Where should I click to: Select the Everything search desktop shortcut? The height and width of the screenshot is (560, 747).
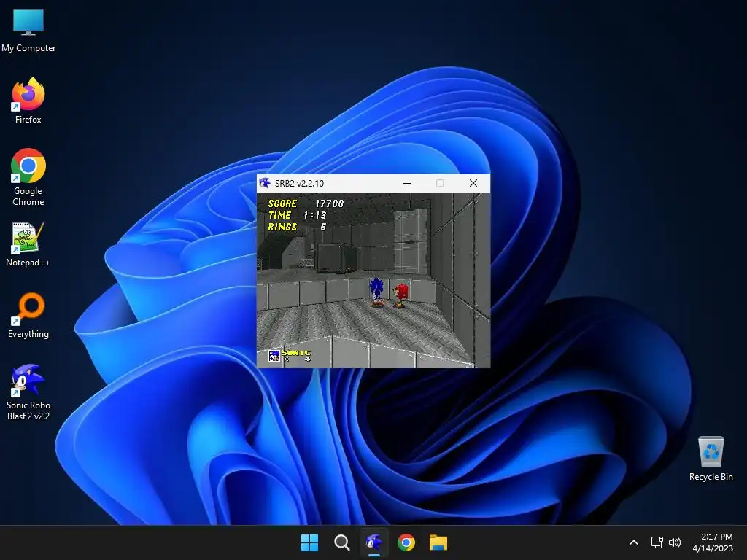click(x=28, y=316)
